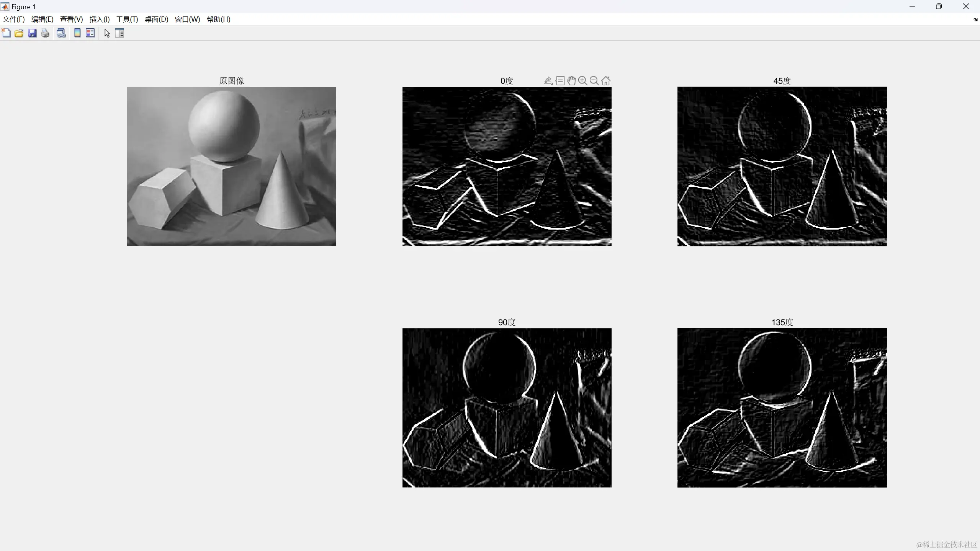The image size is (980, 551).
Task: Enable the data tips tool
Action: pos(560,81)
